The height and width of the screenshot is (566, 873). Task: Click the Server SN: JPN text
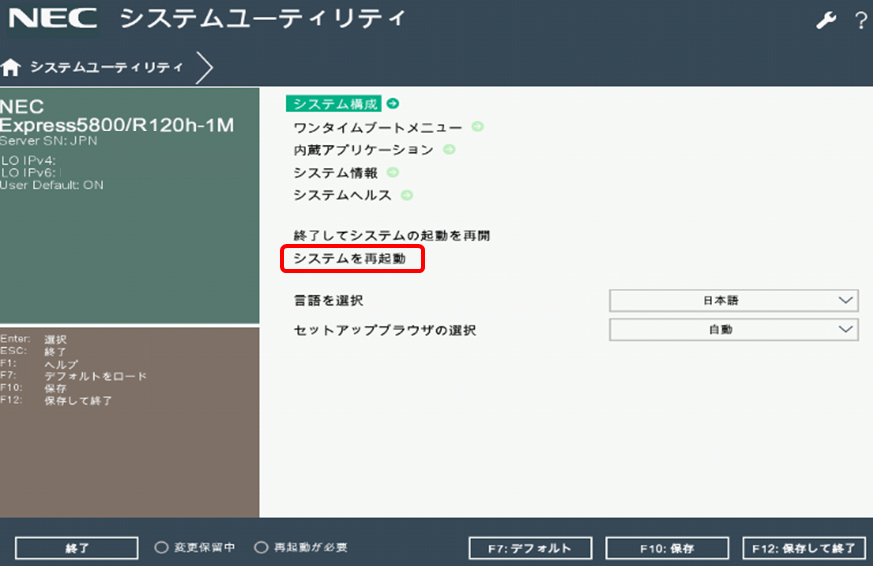48,141
